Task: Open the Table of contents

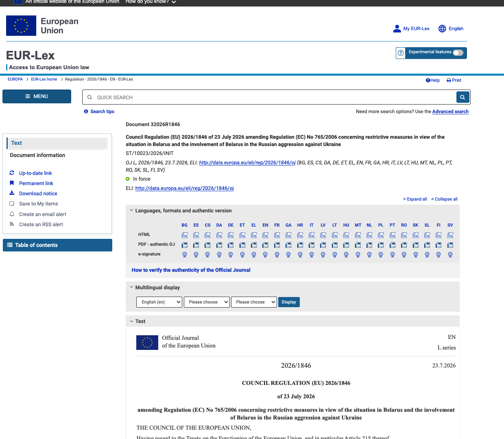Action: [x=57, y=245]
